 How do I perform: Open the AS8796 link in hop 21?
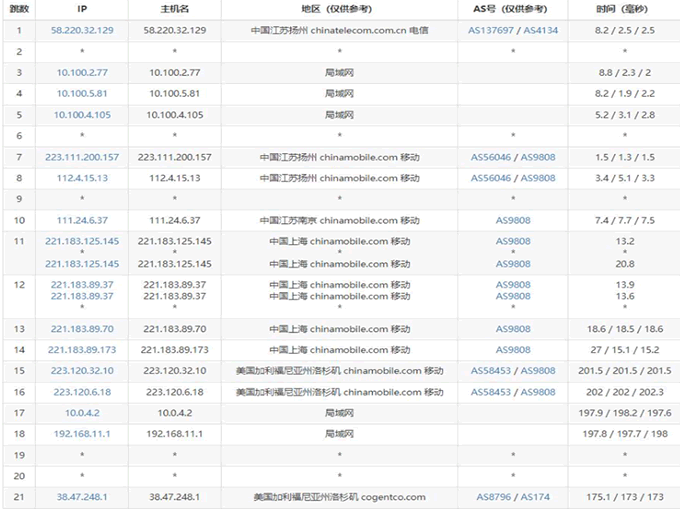point(497,496)
